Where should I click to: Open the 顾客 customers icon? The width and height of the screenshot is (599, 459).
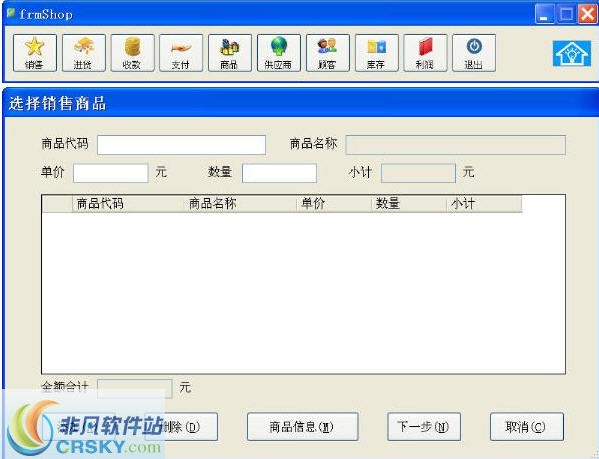[328, 53]
